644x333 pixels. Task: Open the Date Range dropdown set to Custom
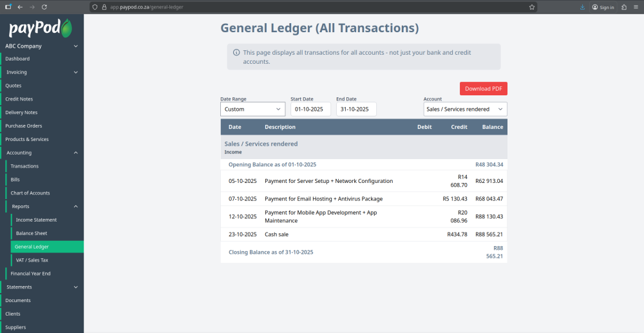[252, 109]
